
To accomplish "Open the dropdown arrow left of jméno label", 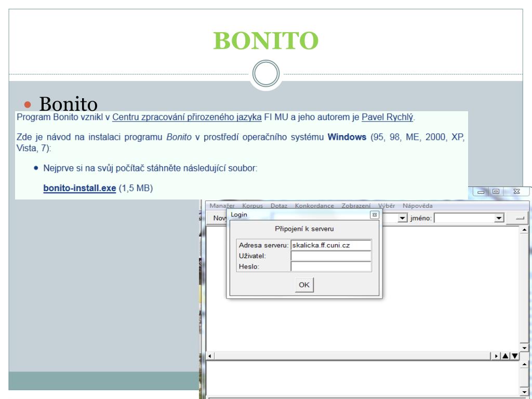I will (x=402, y=218).
